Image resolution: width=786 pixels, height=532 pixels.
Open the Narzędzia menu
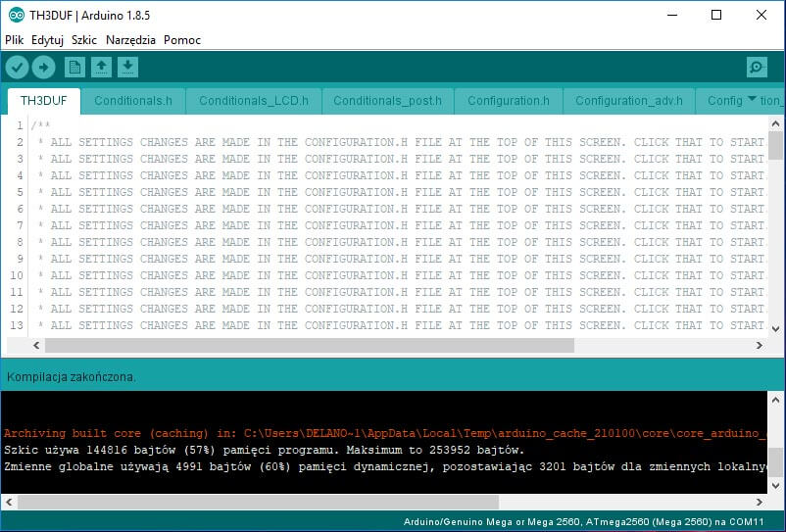point(130,40)
